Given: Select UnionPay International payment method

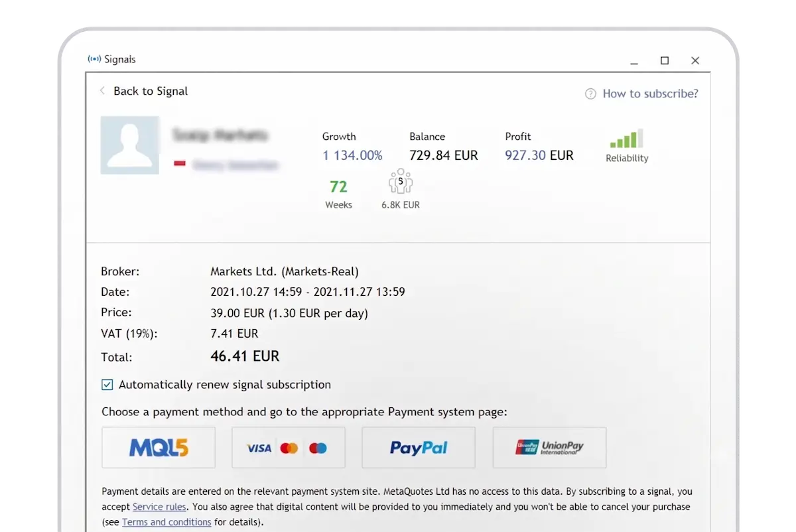Looking at the screenshot, I should coord(549,448).
